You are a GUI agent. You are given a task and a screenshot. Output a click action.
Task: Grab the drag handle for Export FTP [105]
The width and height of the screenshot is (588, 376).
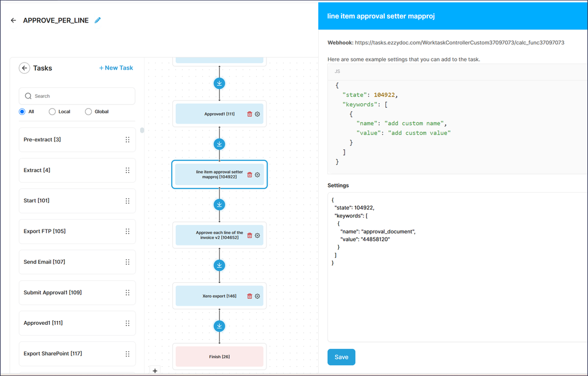point(127,231)
